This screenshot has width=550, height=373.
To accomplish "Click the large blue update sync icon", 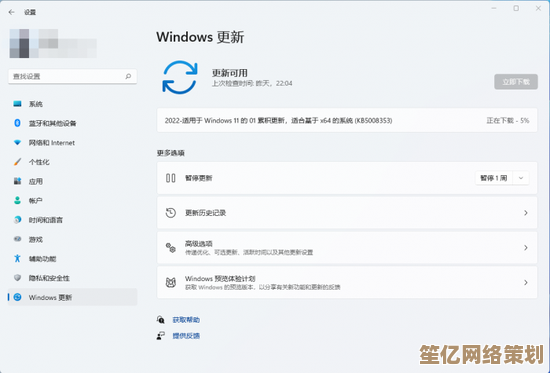I will point(180,77).
